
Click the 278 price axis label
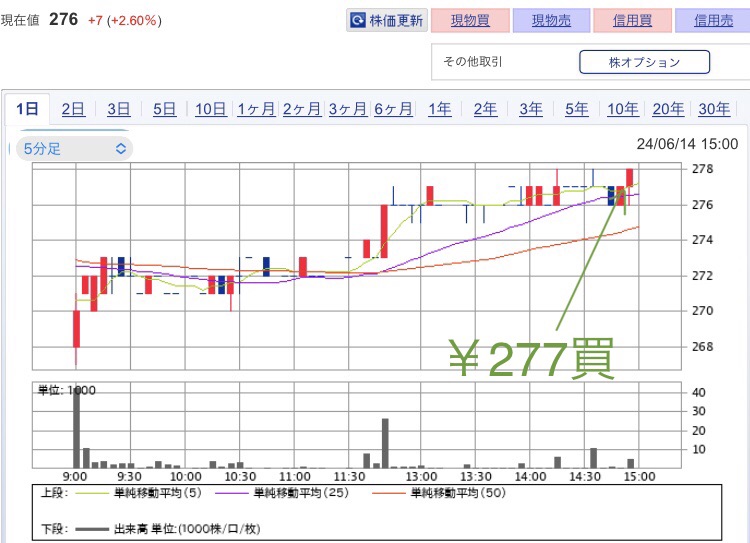pyautogui.click(x=702, y=169)
